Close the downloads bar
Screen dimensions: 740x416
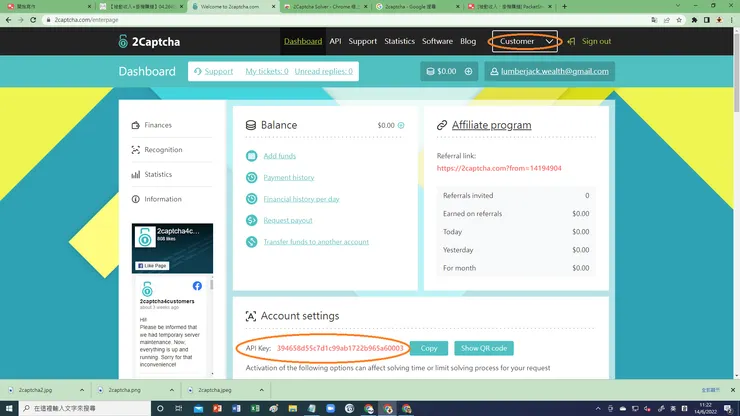pos(732,390)
